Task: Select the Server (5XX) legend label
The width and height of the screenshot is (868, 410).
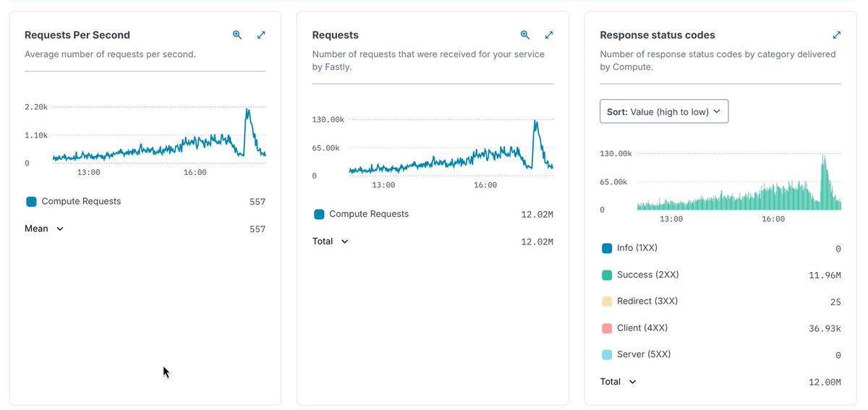Action: point(644,354)
